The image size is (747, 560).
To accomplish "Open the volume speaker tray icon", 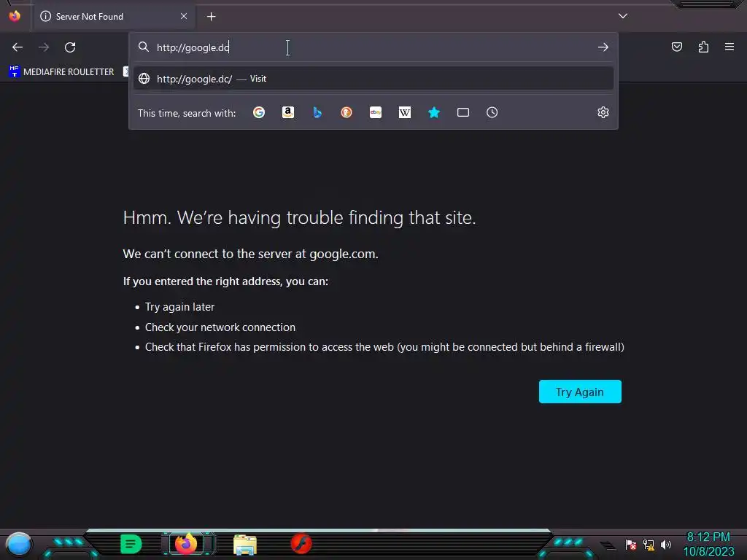I will pyautogui.click(x=665, y=545).
